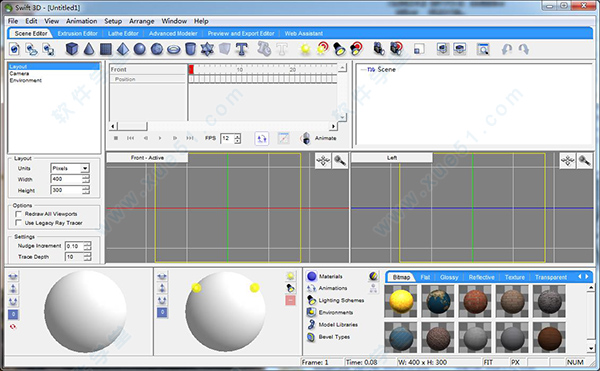Add a trackball point light
600x371 pixels.
[290, 276]
